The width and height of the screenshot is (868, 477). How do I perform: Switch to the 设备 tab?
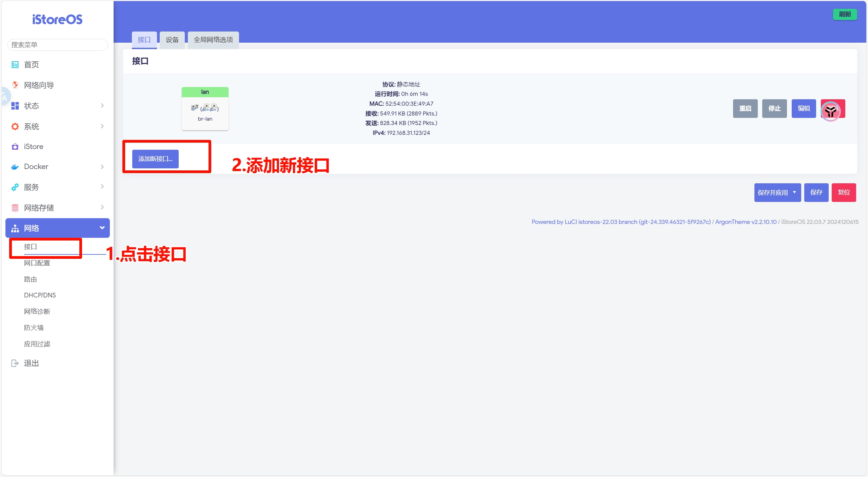point(172,40)
